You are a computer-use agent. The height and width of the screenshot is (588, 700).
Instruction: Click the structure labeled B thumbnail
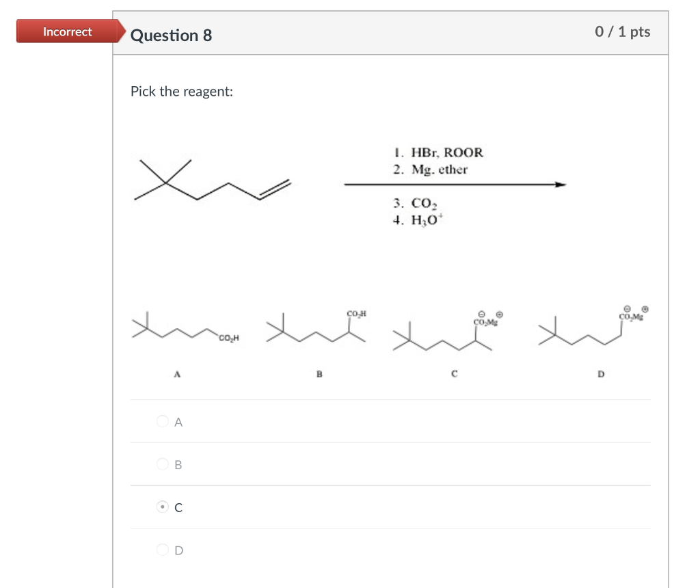[314, 328]
